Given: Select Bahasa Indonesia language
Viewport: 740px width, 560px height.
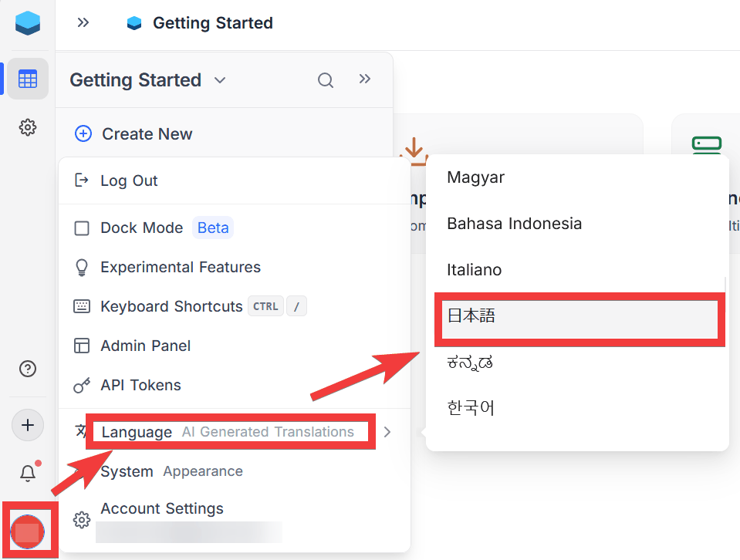Looking at the screenshot, I should point(514,224).
